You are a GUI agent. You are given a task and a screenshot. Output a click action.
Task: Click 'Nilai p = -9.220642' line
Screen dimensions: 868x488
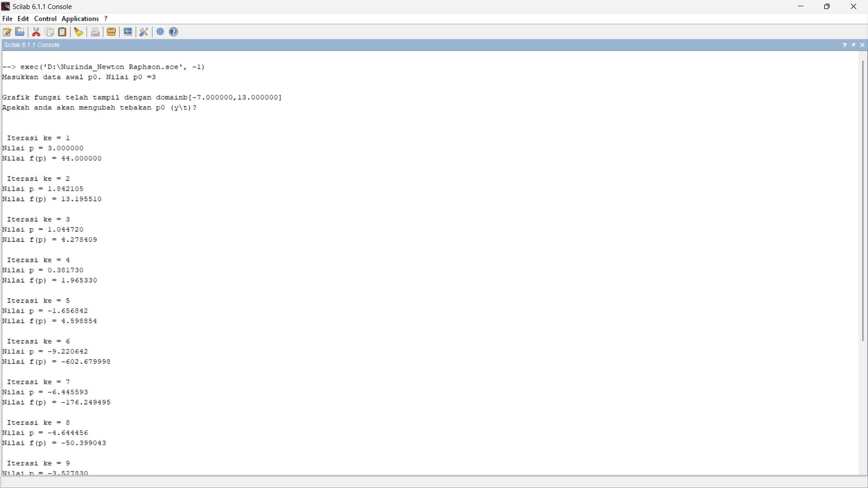(45, 352)
